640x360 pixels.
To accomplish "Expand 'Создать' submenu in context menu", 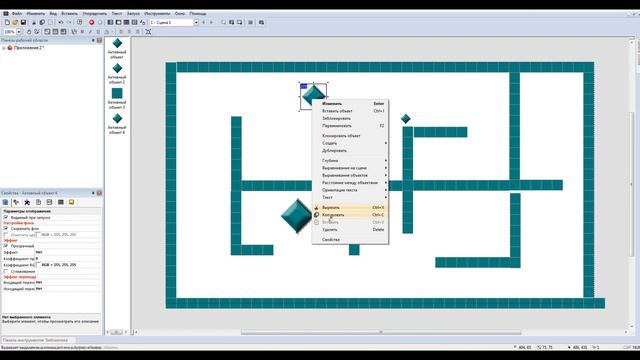I will click(x=350, y=143).
